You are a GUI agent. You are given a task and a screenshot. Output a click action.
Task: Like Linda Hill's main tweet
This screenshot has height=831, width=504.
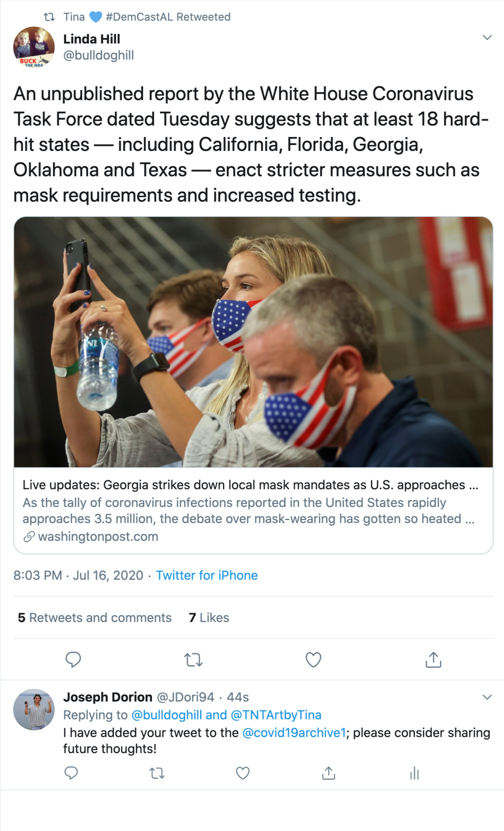313,659
